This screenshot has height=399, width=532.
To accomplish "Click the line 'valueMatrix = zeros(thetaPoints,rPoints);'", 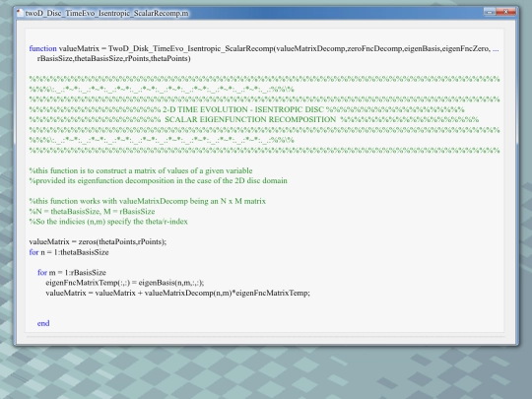I will pos(98,242).
